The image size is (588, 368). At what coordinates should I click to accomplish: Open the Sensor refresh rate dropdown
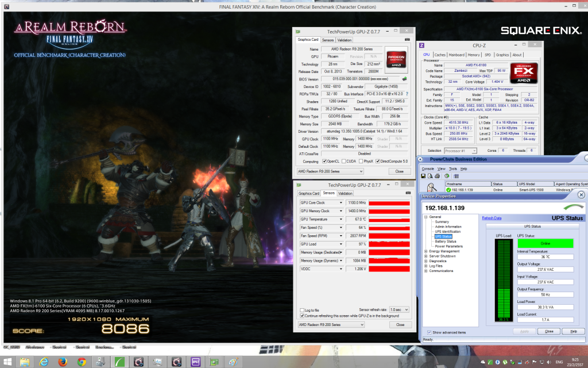coord(399,310)
